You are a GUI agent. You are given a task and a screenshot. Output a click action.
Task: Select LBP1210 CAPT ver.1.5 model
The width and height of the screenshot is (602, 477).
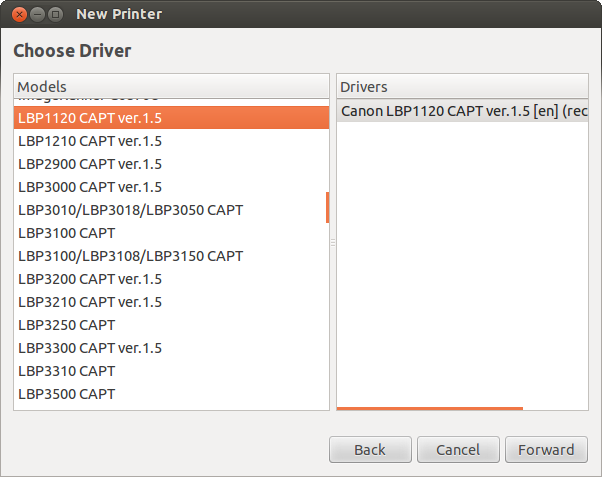171,141
